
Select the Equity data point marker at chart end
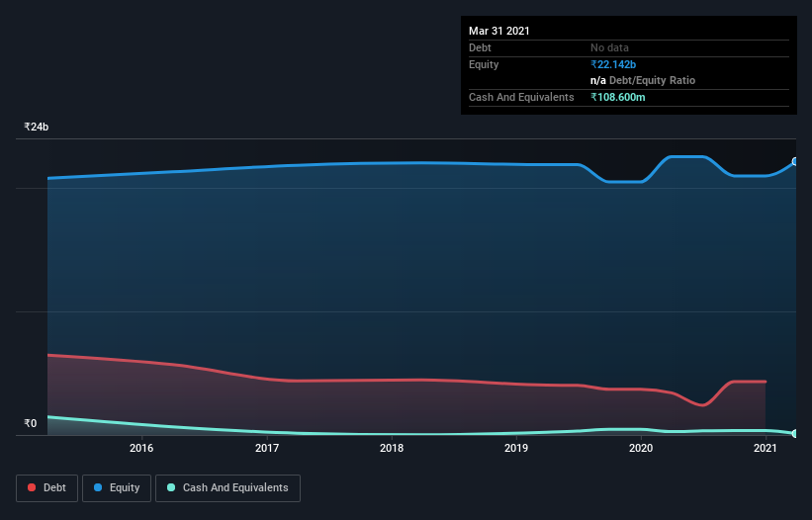pyautogui.click(x=795, y=162)
